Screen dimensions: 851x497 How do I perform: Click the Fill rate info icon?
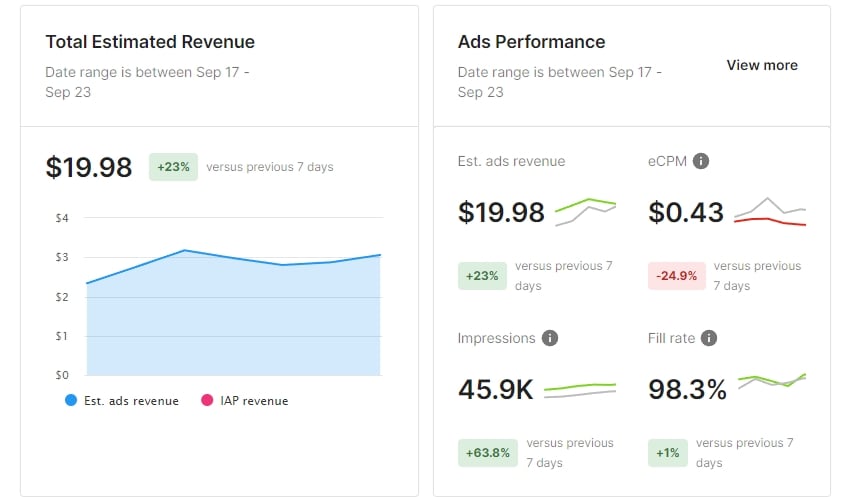pos(709,338)
